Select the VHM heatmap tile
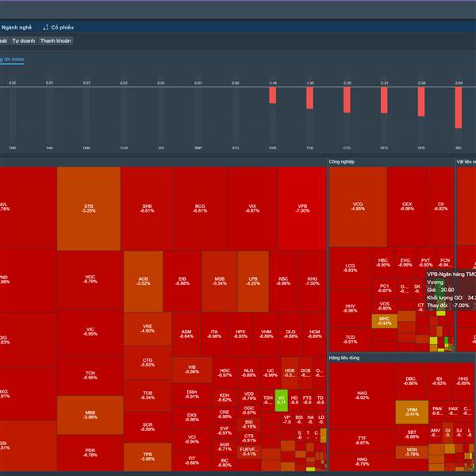This screenshot has height=476, width=476. (266, 334)
